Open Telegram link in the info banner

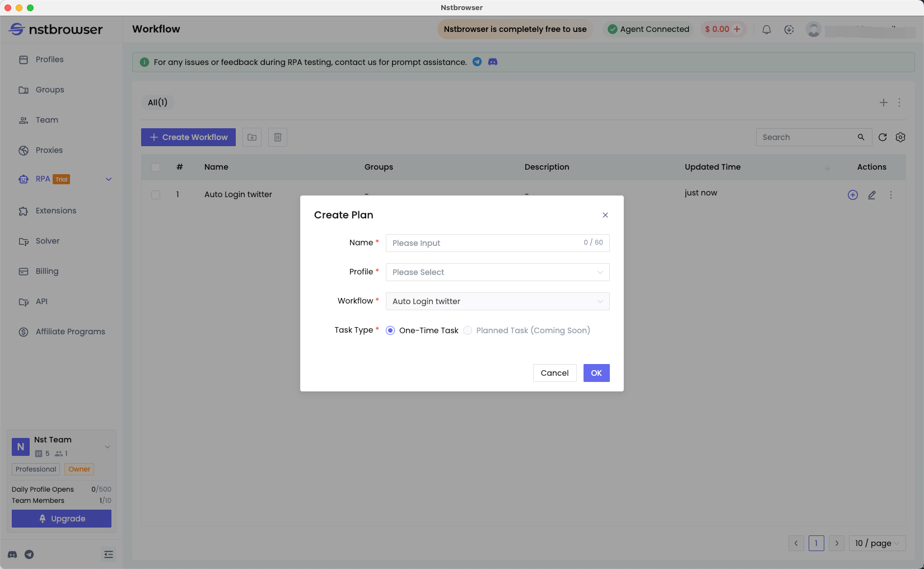coord(477,62)
